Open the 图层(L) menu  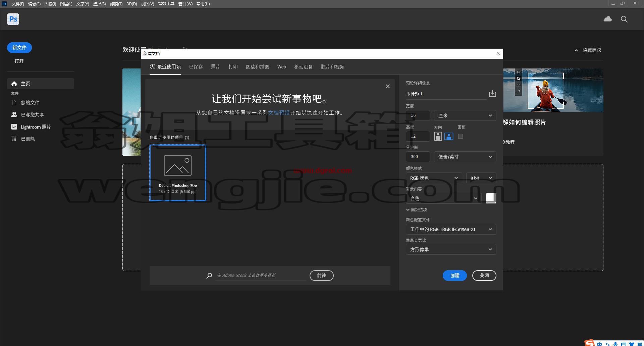coord(66,4)
